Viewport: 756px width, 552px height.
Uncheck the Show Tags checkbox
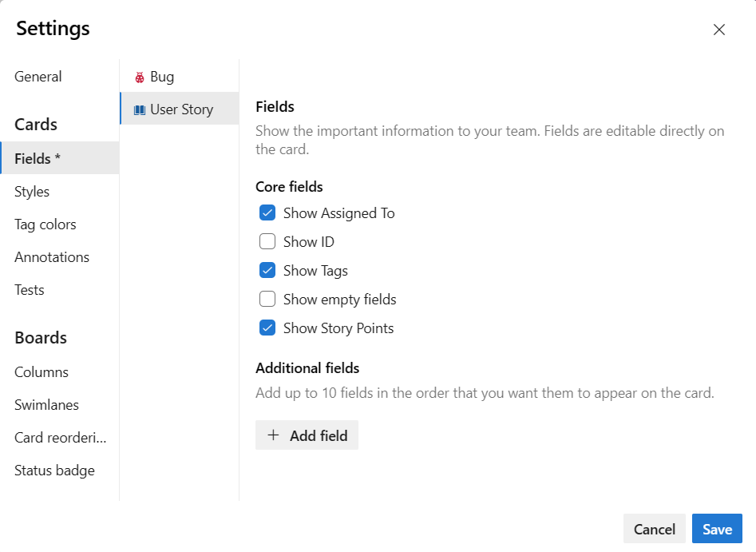(267, 271)
